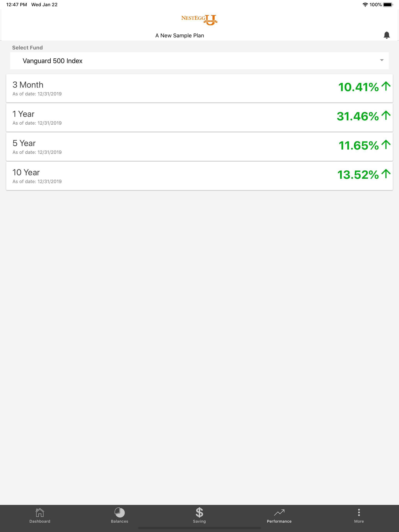
Task: Switch to the Dashboard tab label
Action: coord(40,521)
